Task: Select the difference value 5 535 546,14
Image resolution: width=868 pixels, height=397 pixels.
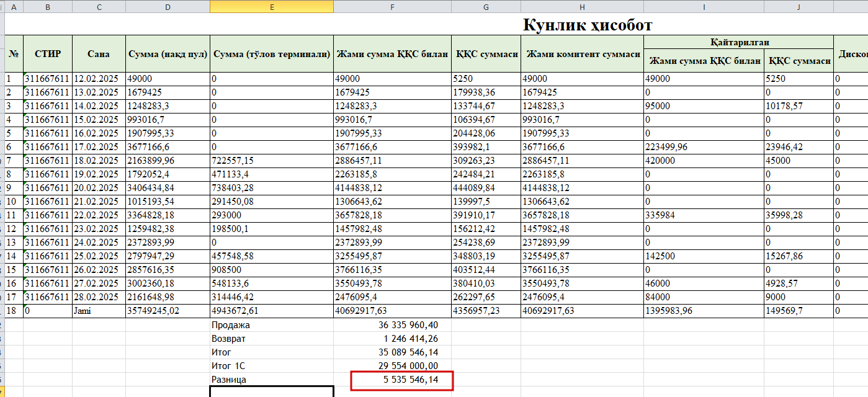Action: pos(392,379)
